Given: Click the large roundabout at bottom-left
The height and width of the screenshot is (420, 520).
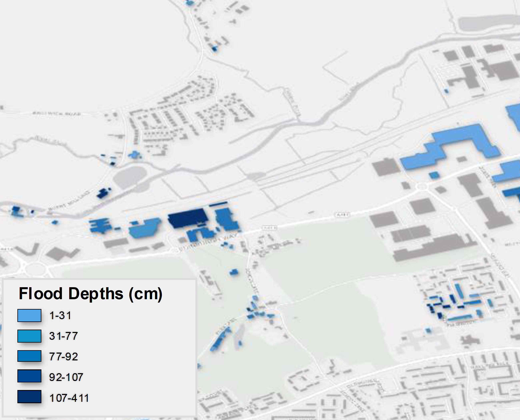Looking at the screenshot, I should 36,269.
